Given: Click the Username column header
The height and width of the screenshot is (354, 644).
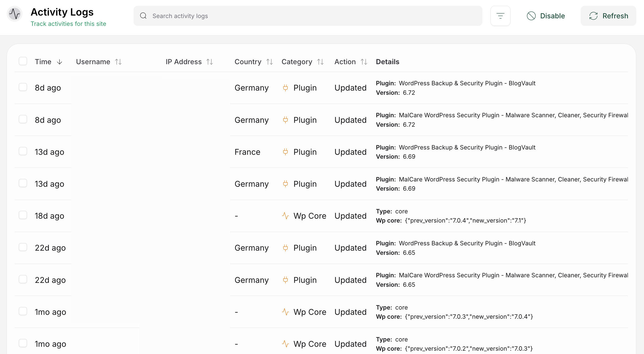Looking at the screenshot, I should 93,62.
